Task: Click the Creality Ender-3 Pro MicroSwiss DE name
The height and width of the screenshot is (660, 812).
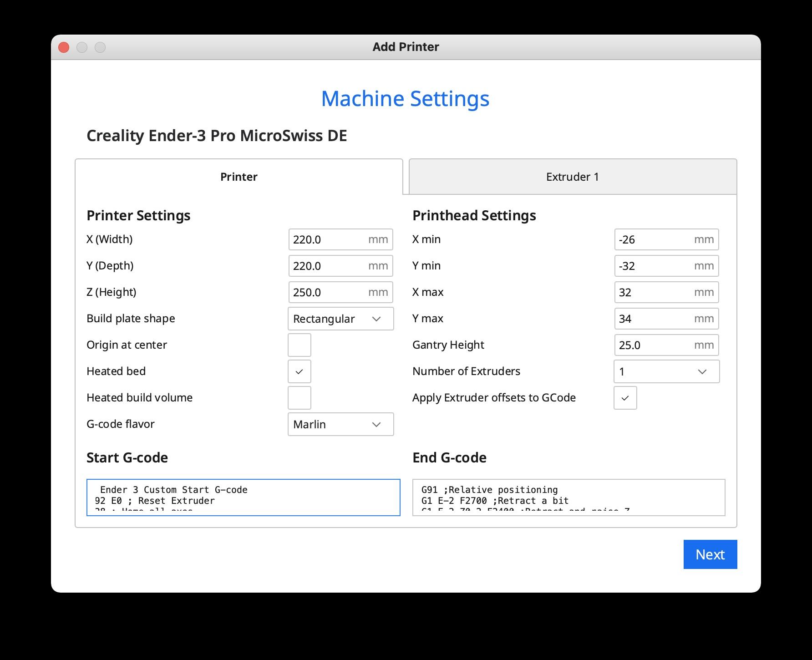Action: pos(217,136)
